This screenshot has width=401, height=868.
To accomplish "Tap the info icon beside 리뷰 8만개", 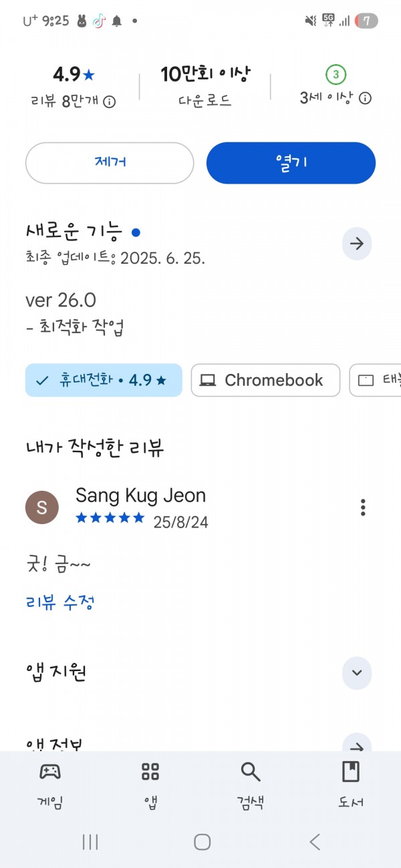I will tap(109, 101).
